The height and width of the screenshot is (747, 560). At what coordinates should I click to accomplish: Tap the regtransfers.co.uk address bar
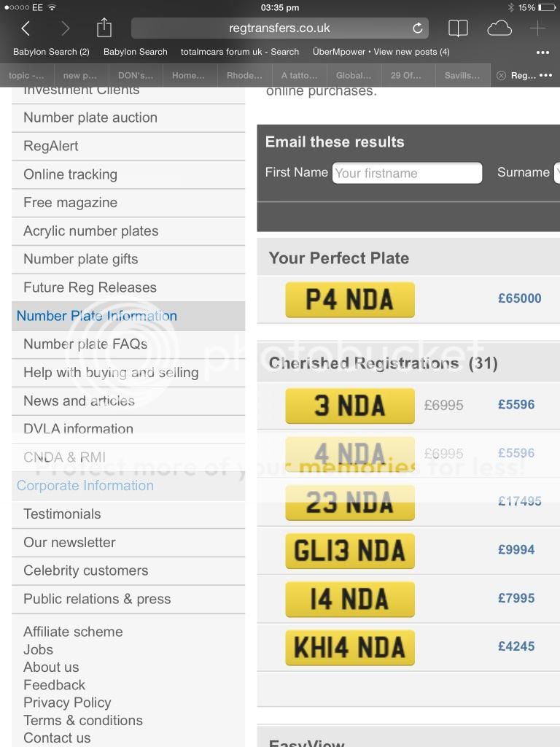tap(279, 28)
